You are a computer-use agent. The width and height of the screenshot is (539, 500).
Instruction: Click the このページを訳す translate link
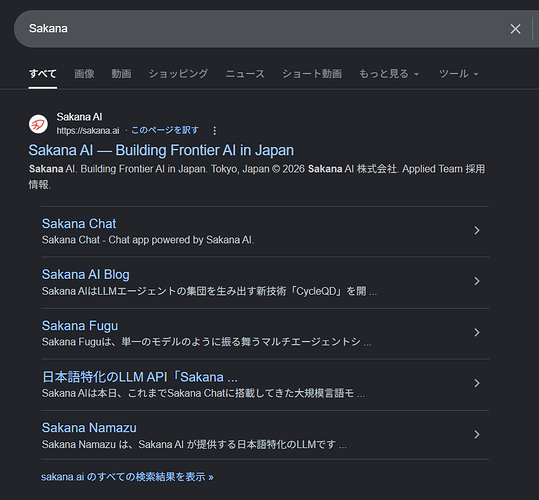click(x=165, y=130)
